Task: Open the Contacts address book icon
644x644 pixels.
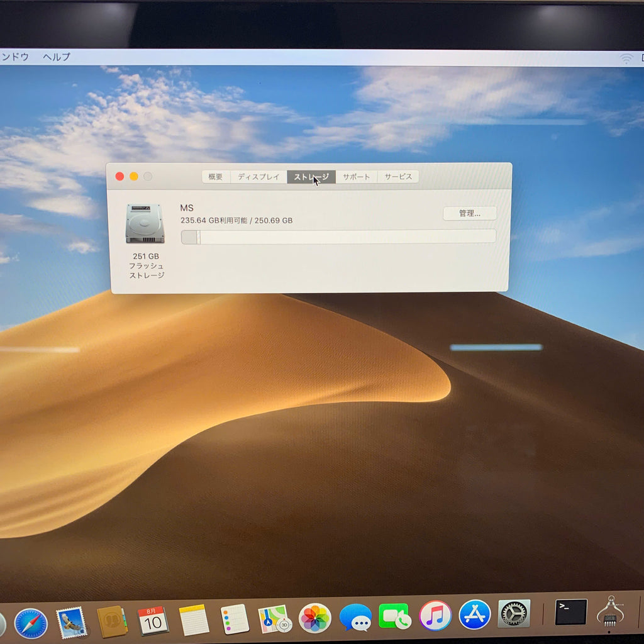Action: [112, 621]
